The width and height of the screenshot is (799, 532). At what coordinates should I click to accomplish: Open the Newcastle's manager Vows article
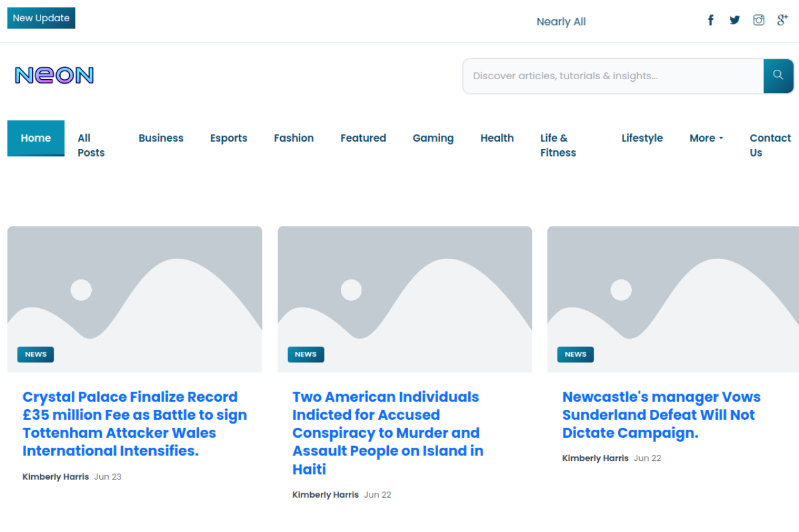pos(662,415)
